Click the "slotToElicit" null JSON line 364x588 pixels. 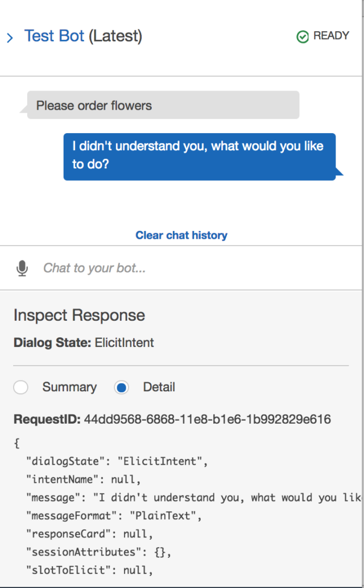pos(90,570)
